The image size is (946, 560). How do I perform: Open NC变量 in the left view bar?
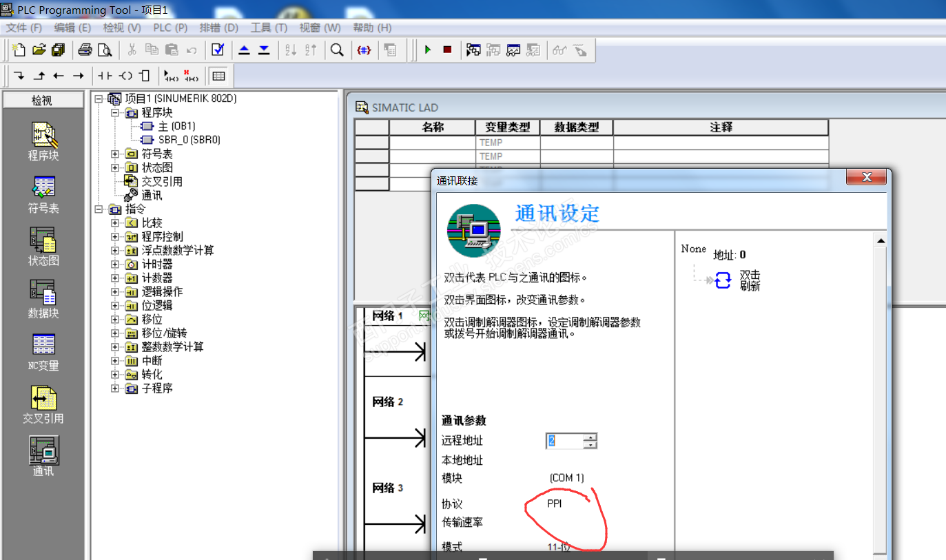pyautogui.click(x=43, y=353)
